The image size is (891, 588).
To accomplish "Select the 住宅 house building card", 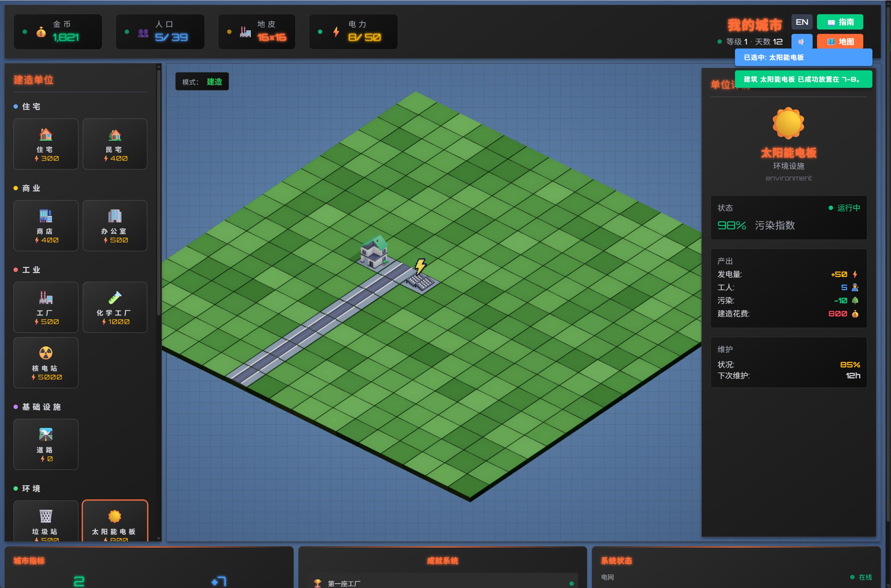I will [x=46, y=144].
